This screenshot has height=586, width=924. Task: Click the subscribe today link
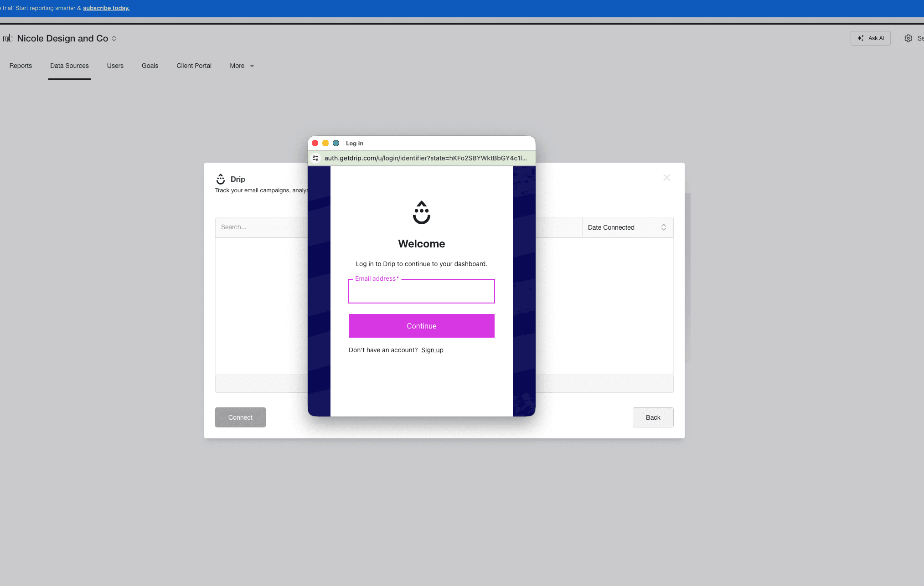point(106,8)
